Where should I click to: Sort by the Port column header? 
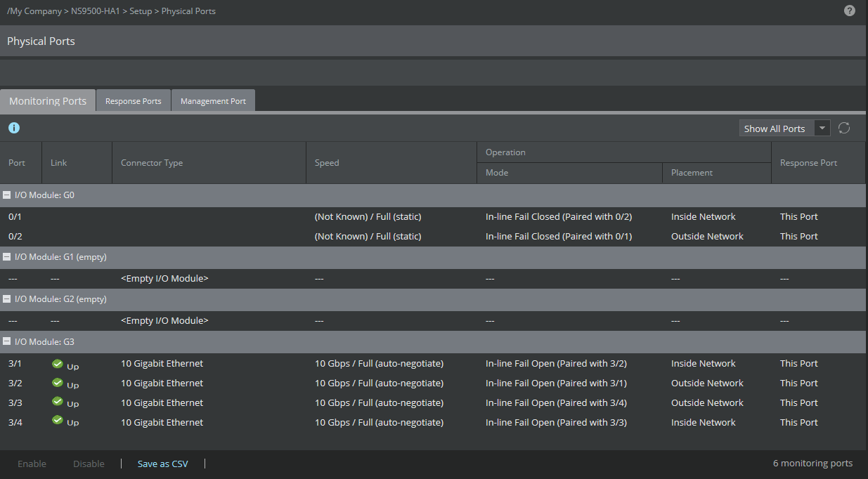21,163
